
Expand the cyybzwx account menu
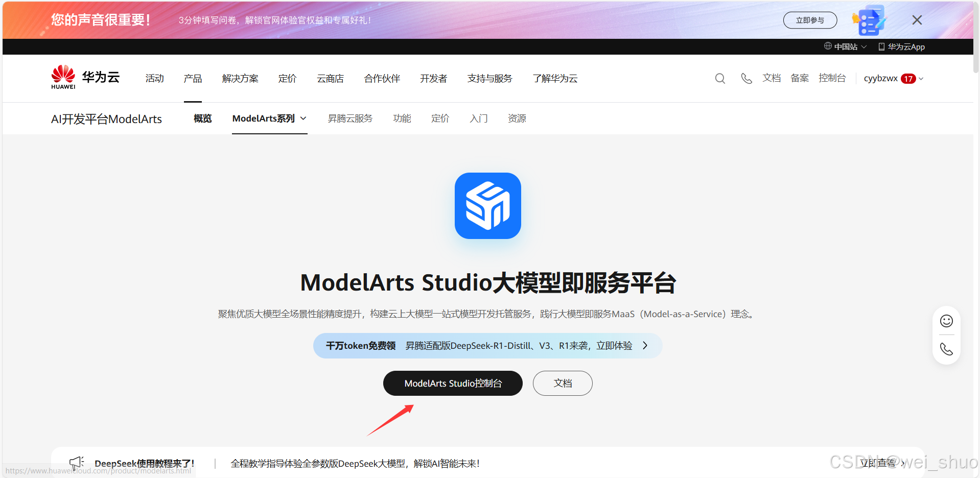coord(894,78)
